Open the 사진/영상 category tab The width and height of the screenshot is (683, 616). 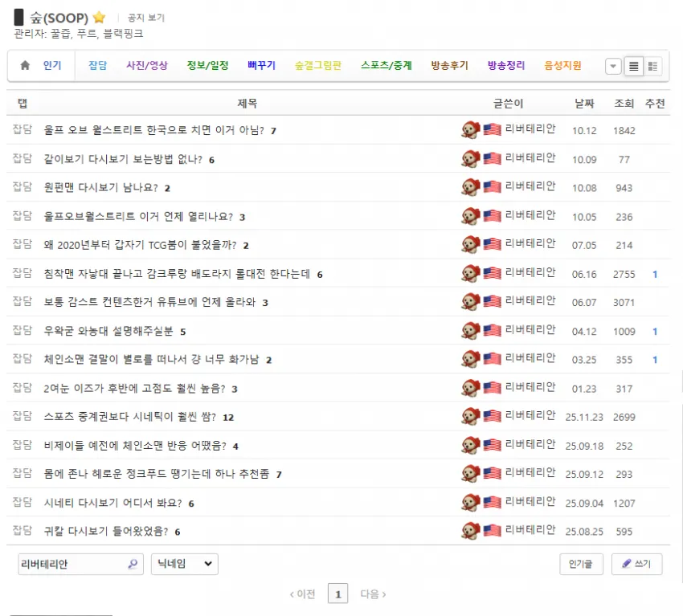click(147, 65)
